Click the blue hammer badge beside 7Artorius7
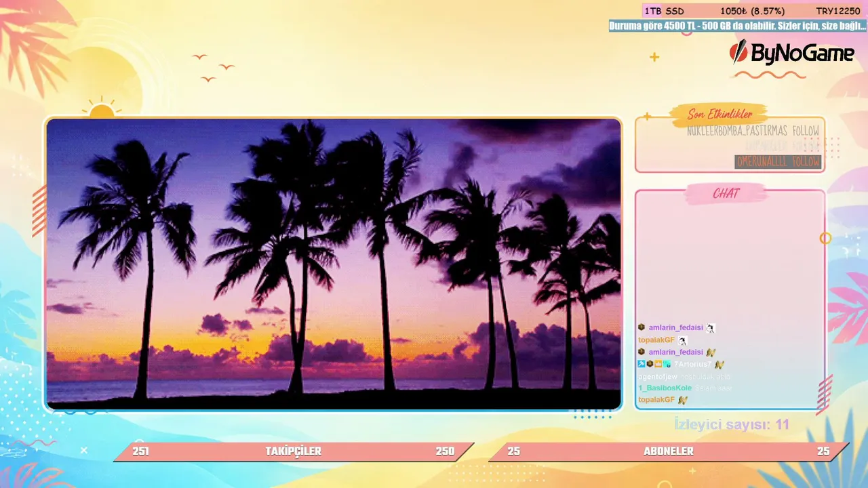The height and width of the screenshot is (488, 868). pyautogui.click(x=641, y=364)
